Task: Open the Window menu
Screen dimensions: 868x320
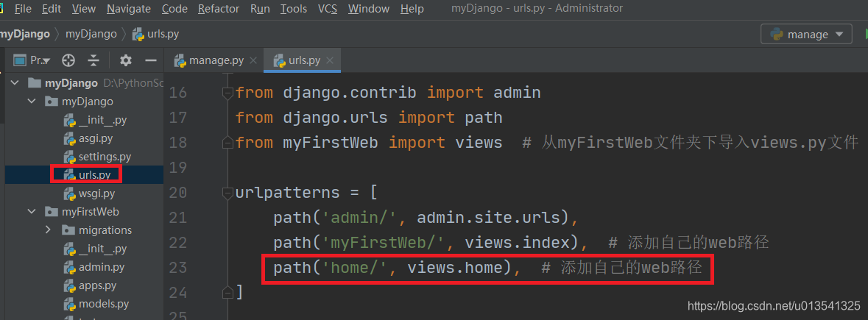Action: [369, 9]
